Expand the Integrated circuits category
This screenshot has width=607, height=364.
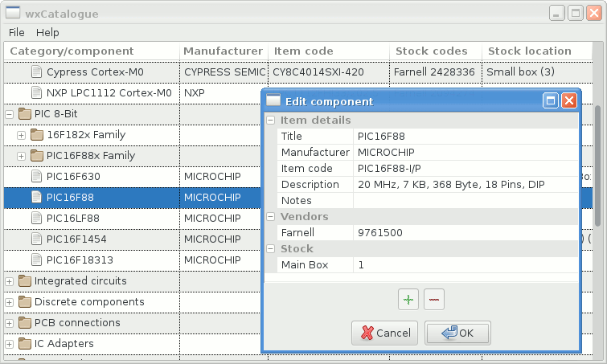10,281
